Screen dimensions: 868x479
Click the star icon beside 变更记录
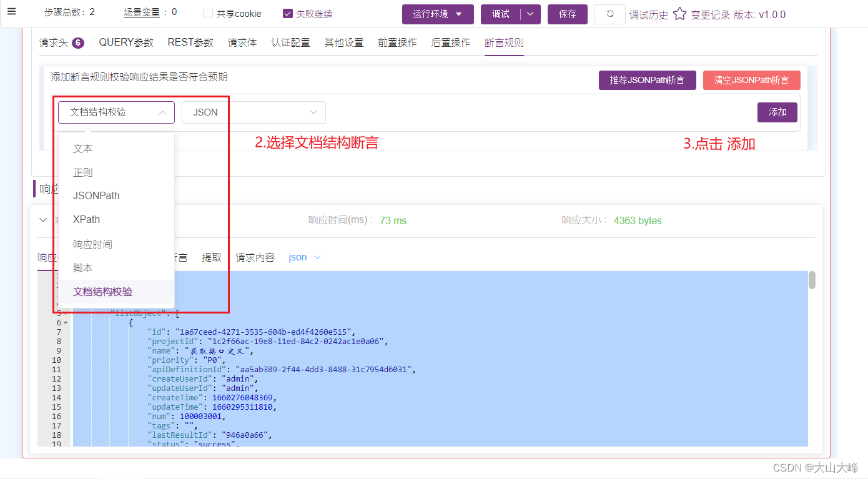click(x=679, y=14)
